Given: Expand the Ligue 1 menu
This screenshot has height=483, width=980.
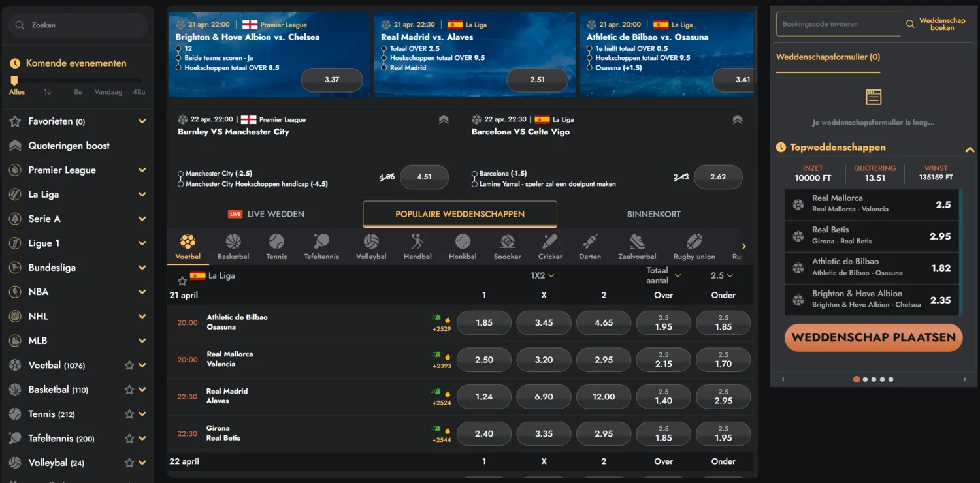Looking at the screenshot, I should click(x=142, y=243).
